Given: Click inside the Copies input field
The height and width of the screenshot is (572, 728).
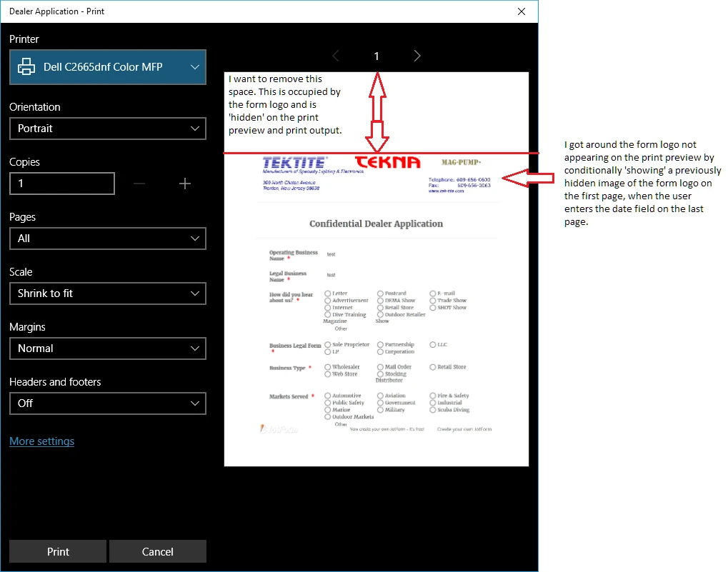Looking at the screenshot, I should pyautogui.click(x=62, y=184).
